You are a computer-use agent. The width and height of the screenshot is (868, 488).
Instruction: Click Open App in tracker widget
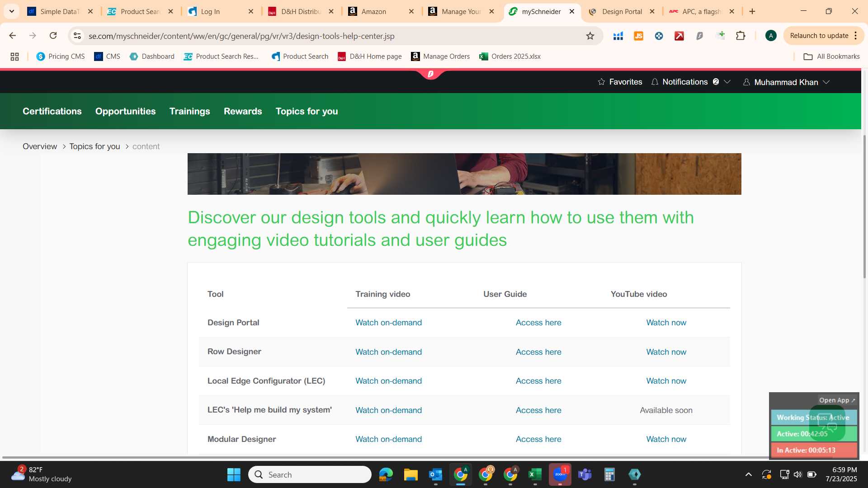[837, 400]
